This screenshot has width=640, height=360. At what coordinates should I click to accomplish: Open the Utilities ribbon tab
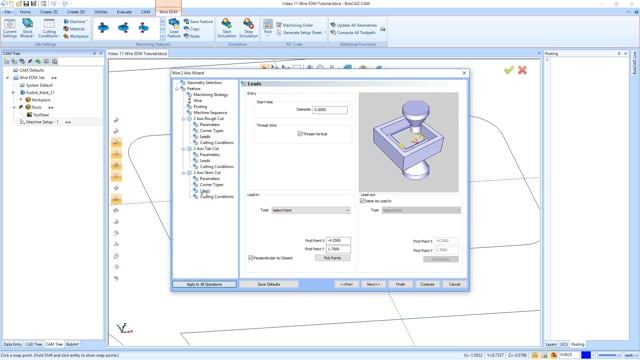pyautogui.click(x=101, y=12)
